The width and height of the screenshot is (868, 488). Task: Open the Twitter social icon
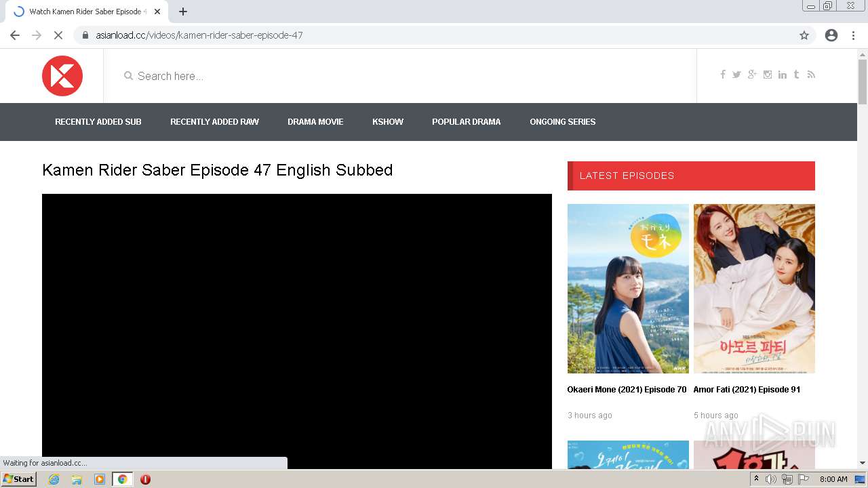pyautogui.click(x=736, y=75)
